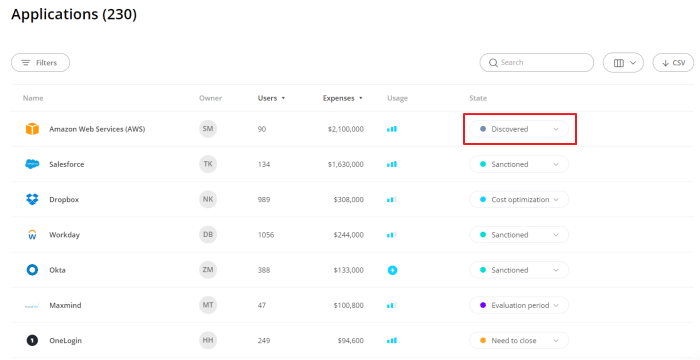The height and width of the screenshot is (360, 700).
Task: Click the DB owner avatar
Action: click(x=208, y=234)
